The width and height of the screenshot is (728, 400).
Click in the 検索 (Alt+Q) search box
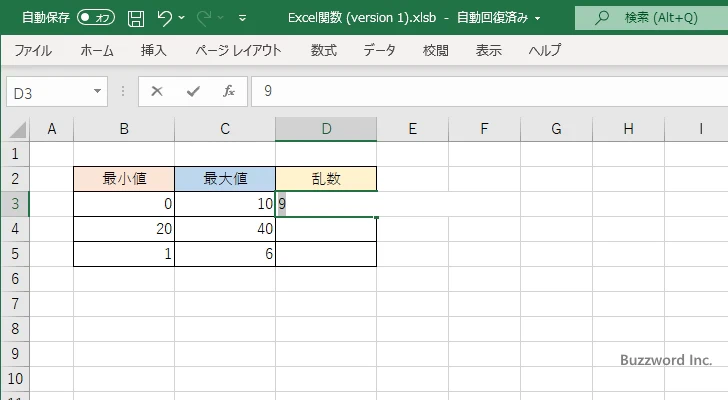pos(651,18)
